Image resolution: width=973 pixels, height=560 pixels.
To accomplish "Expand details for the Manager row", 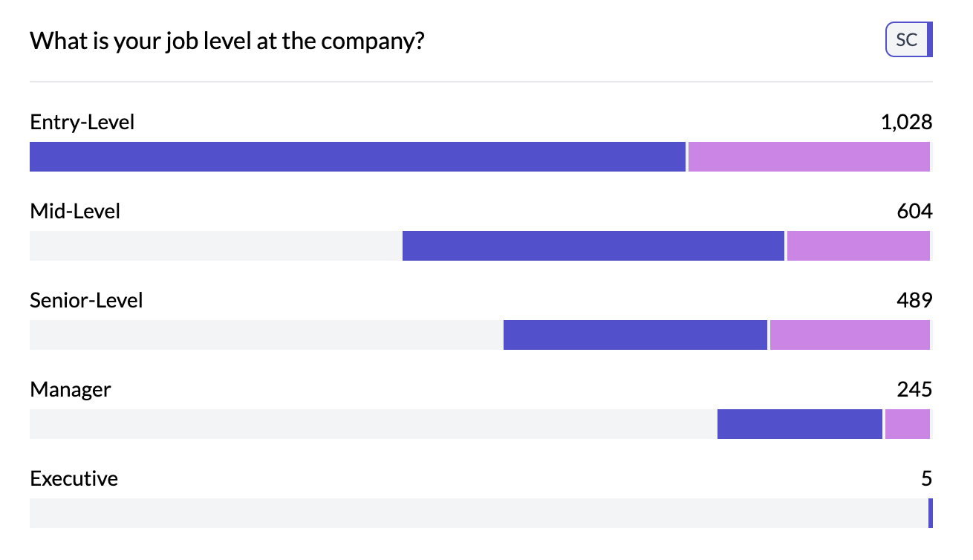I will pos(71,389).
